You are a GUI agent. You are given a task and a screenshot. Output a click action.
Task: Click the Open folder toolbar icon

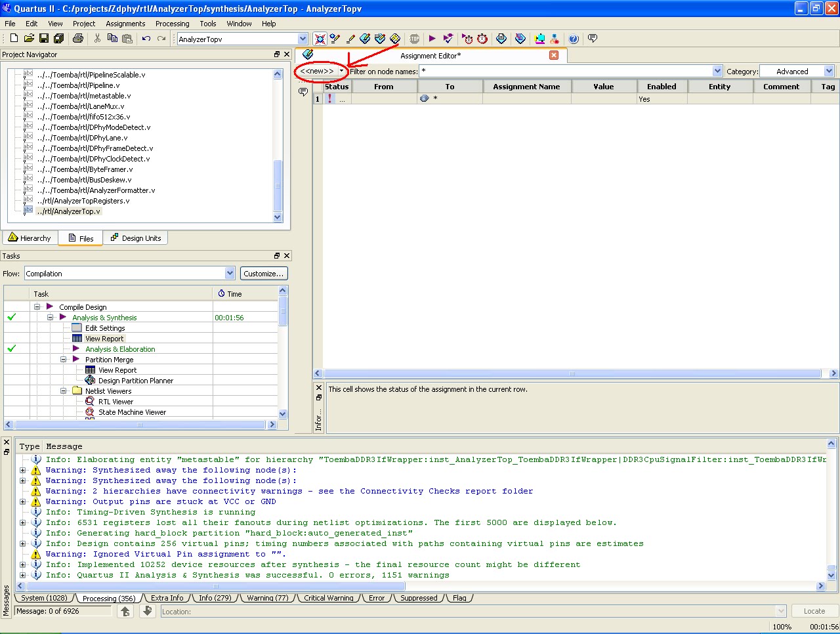29,39
